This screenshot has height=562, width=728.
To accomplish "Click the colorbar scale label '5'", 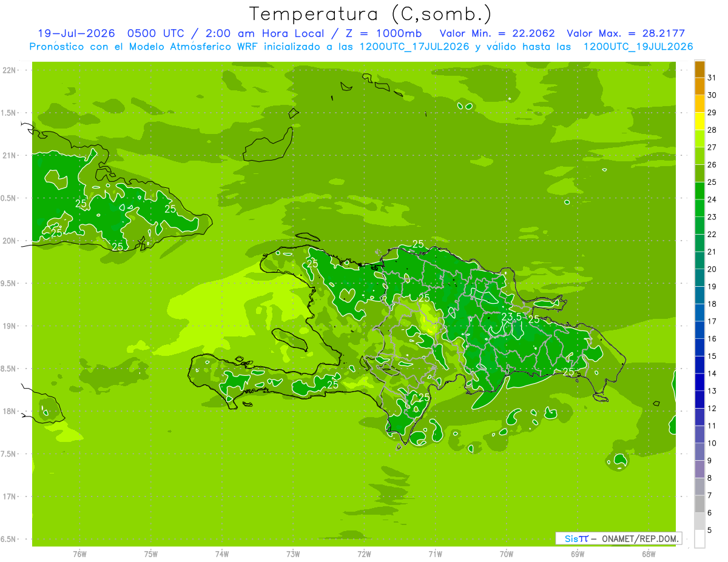I will click(x=710, y=530).
